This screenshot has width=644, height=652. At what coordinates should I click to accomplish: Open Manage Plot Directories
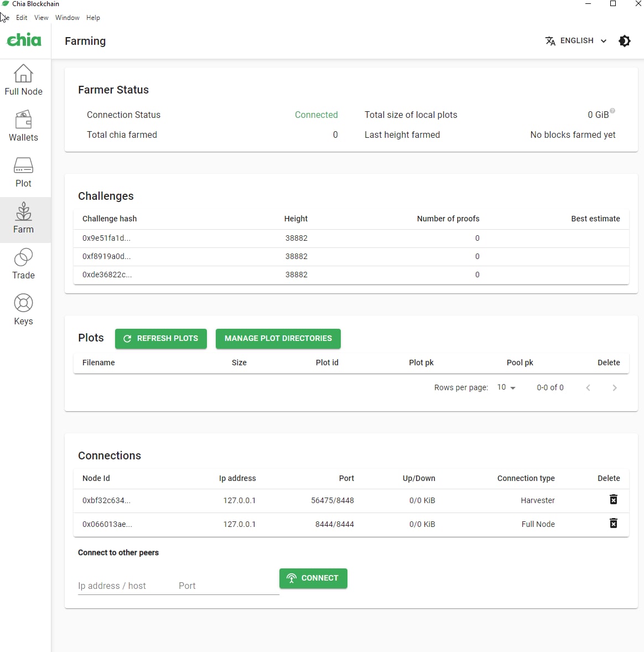278,339
